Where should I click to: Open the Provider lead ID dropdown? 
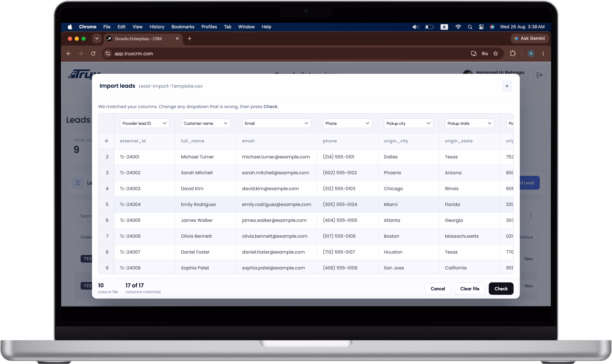click(x=145, y=123)
